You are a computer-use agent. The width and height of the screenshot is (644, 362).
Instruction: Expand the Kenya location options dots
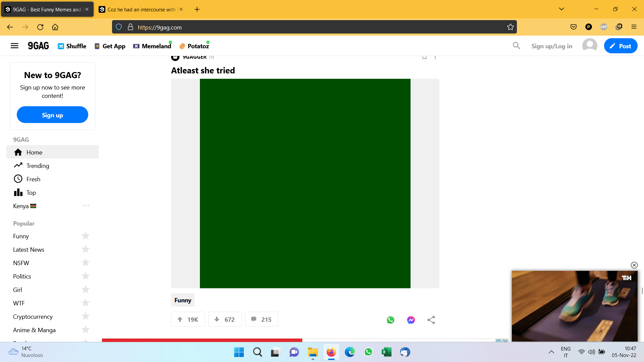click(86, 205)
